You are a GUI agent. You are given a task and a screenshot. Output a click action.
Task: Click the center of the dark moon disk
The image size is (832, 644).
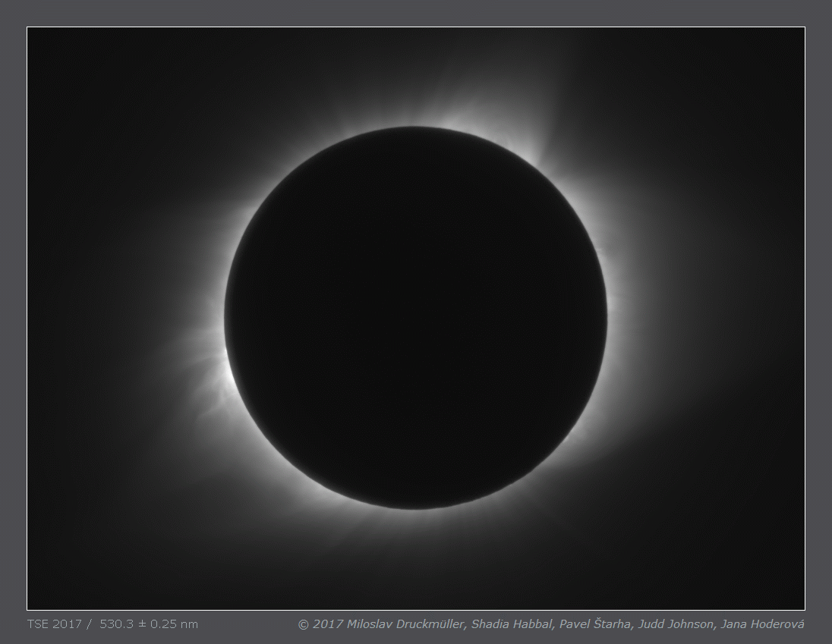tap(415, 317)
